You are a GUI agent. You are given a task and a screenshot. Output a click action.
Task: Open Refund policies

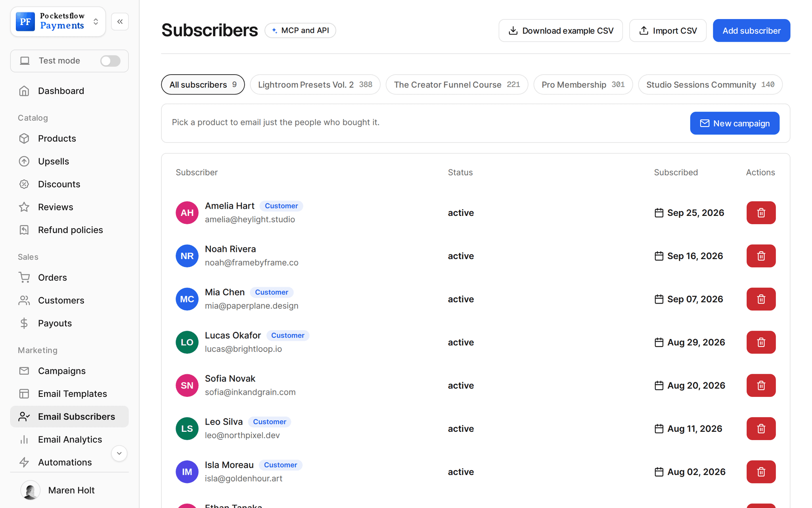pyautogui.click(x=69, y=230)
